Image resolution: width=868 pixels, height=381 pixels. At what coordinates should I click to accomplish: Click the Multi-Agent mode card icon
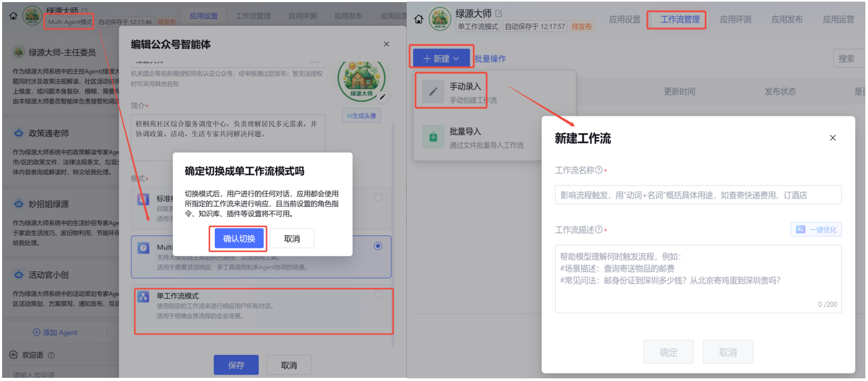click(x=143, y=247)
